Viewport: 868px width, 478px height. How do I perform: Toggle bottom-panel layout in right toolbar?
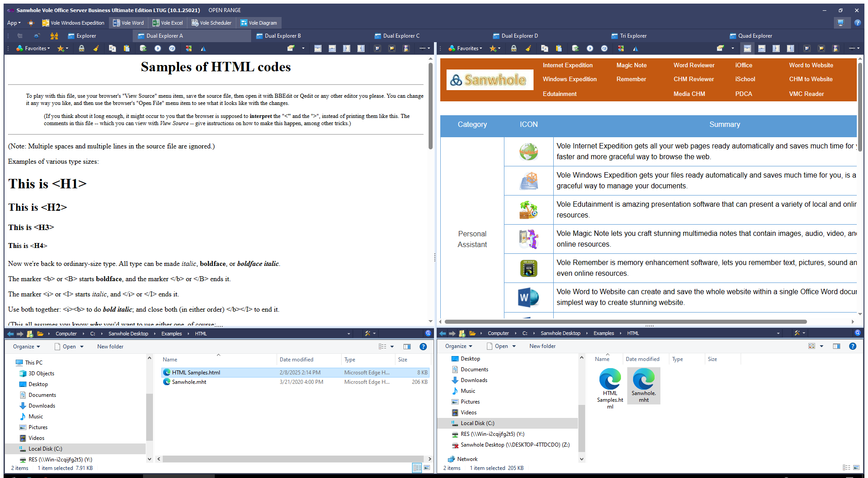762,48
